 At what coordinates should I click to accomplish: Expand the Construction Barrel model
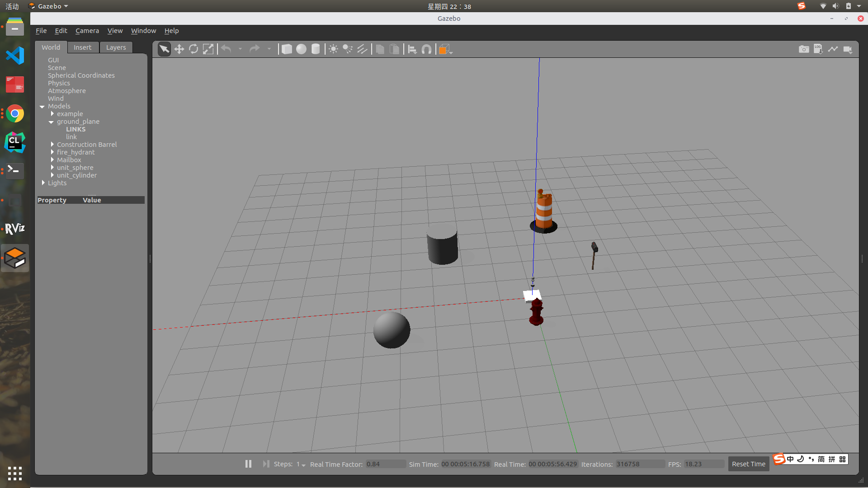point(52,145)
